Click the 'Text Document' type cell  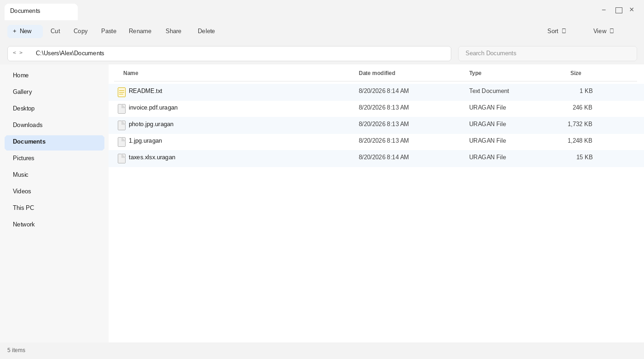pos(489,91)
